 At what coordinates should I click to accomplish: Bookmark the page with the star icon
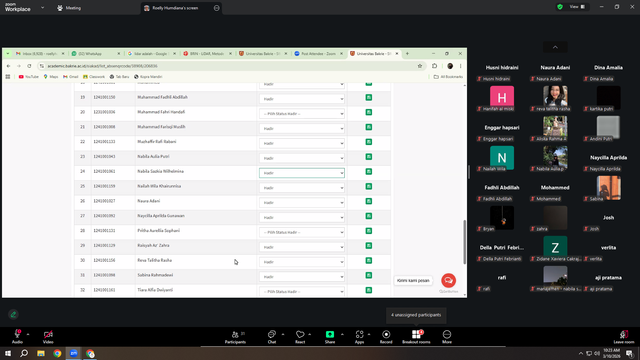[x=420, y=66]
